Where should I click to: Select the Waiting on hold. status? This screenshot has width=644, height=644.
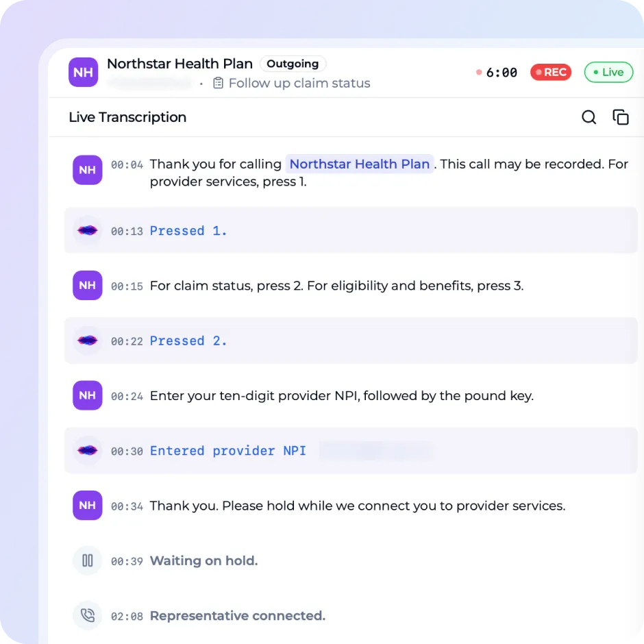203,561
